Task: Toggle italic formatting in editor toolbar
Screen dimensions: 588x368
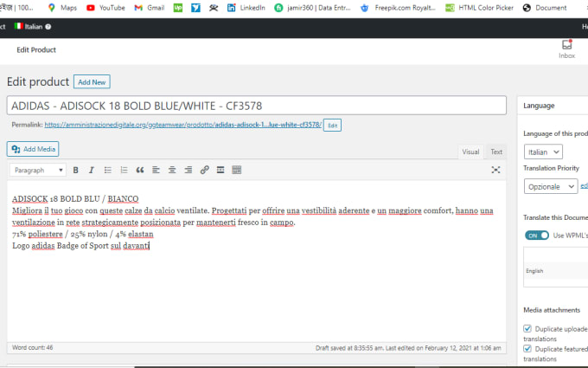Action: pos(91,170)
